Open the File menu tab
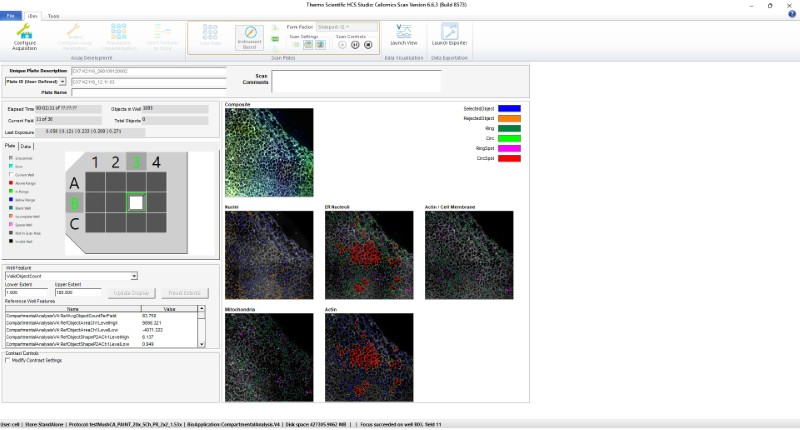Screen dimensions: 800x430 click(x=9, y=16)
